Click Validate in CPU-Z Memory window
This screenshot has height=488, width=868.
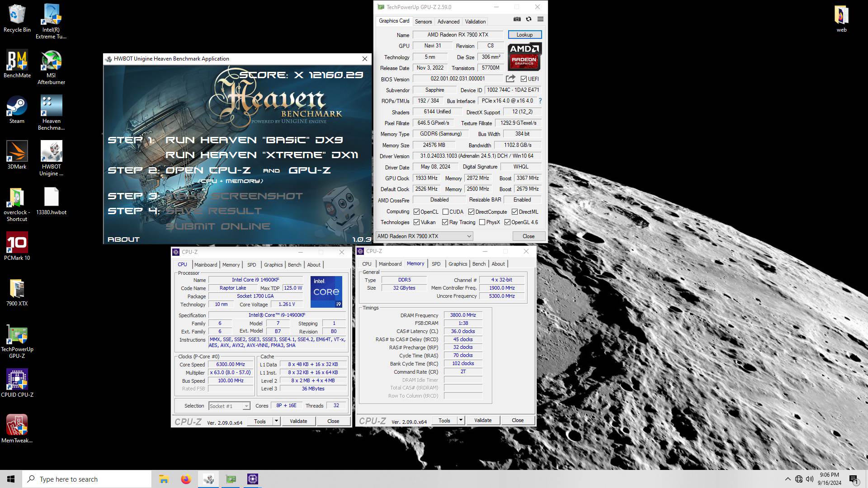pyautogui.click(x=483, y=420)
